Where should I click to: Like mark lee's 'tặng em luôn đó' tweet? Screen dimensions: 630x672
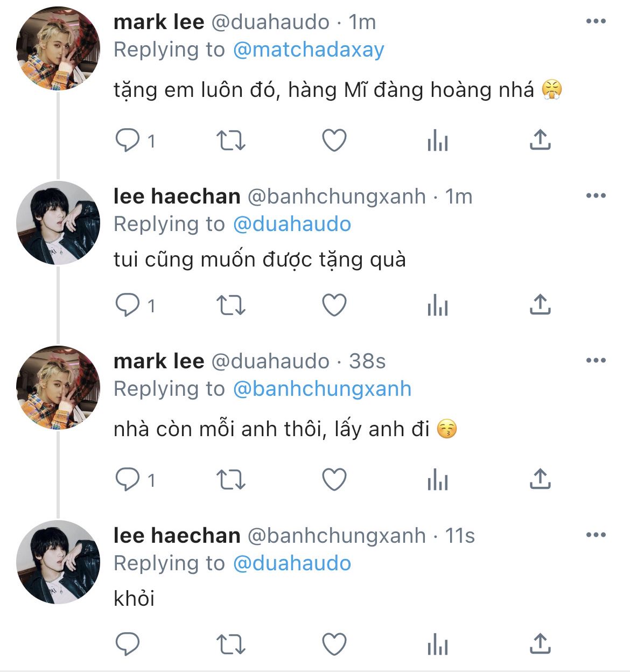pyautogui.click(x=334, y=141)
